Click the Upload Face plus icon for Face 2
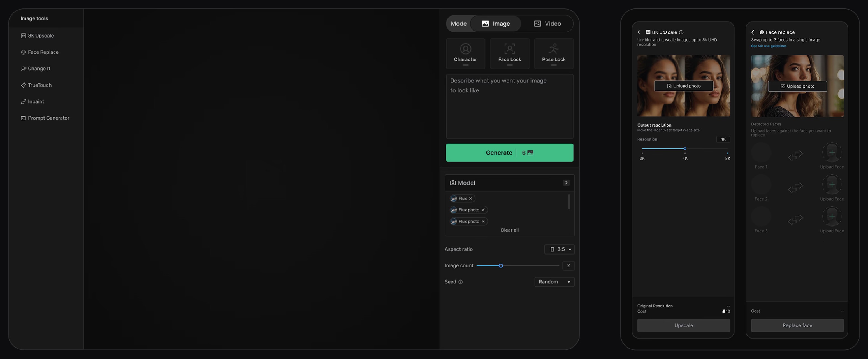Image resolution: width=868 pixels, height=359 pixels. coord(832,185)
